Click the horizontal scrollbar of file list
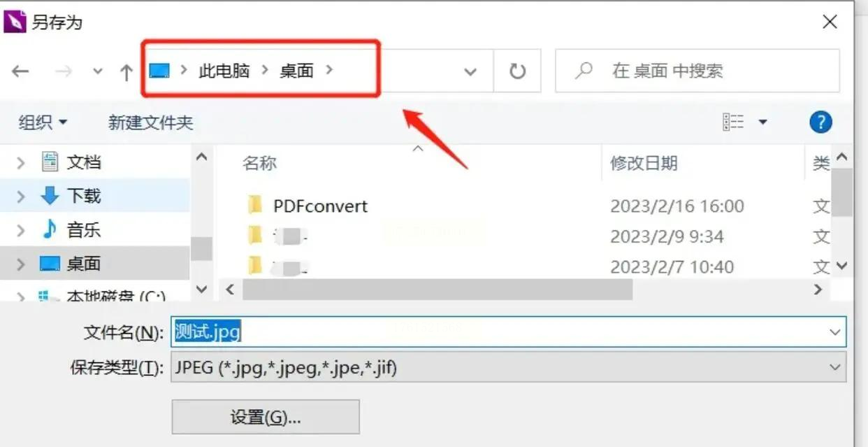The image size is (868, 447). (437, 289)
